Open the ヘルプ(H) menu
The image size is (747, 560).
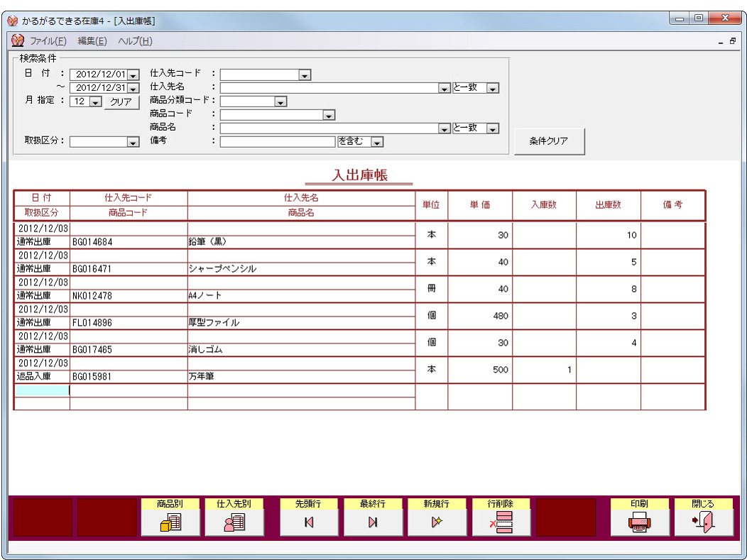(x=135, y=41)
